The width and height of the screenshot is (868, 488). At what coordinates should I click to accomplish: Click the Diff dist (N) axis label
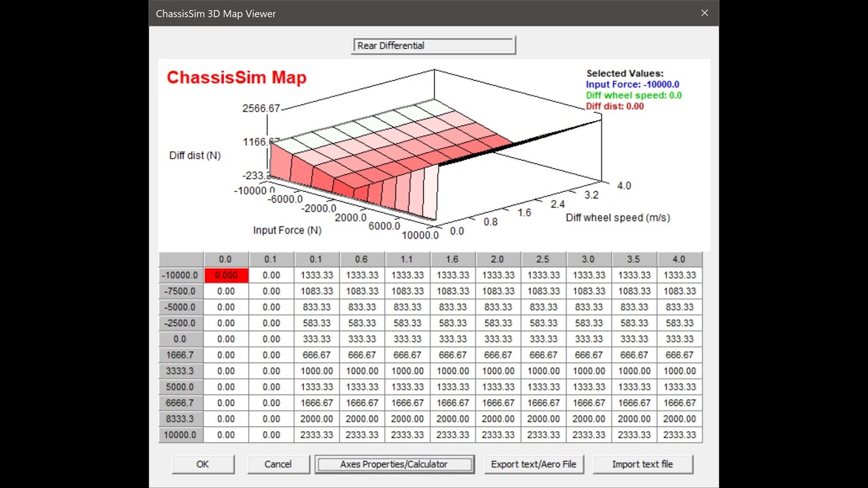195,156
